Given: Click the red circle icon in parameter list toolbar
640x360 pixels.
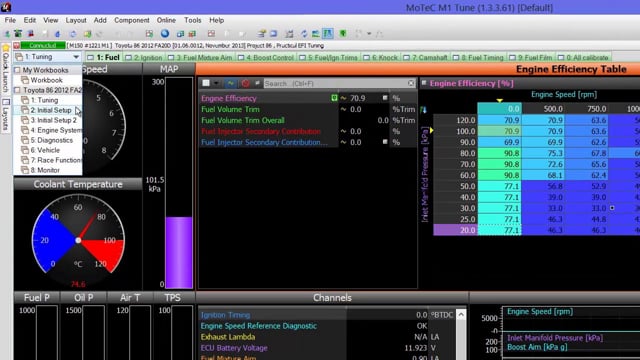Looking at the screenshot, I should [245, 83].
